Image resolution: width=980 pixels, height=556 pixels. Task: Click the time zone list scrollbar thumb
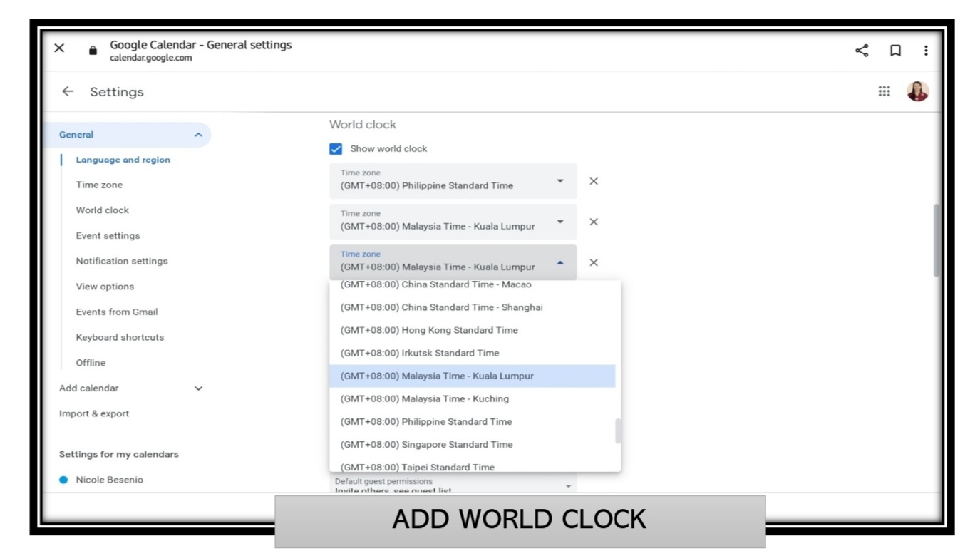coord(618,431)
